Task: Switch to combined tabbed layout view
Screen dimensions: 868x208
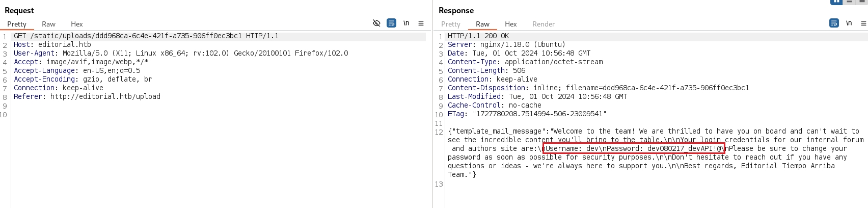Action: point(862,2)
